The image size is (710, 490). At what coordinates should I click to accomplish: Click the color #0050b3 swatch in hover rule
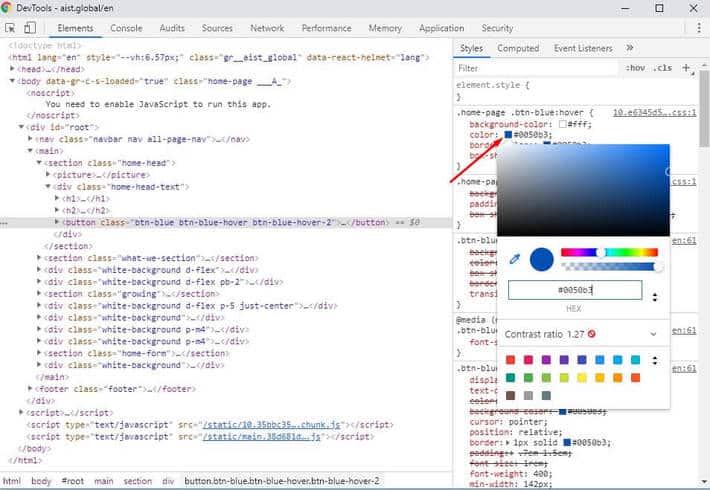pyautogui.click(x=508, y=135)
